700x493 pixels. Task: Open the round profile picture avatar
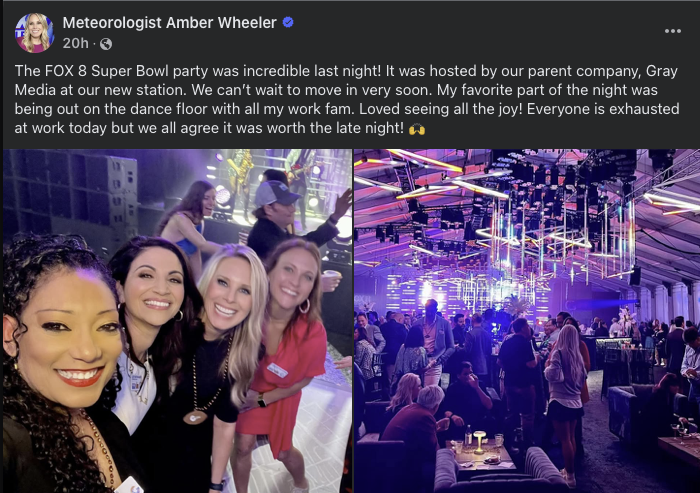[34, 33]
